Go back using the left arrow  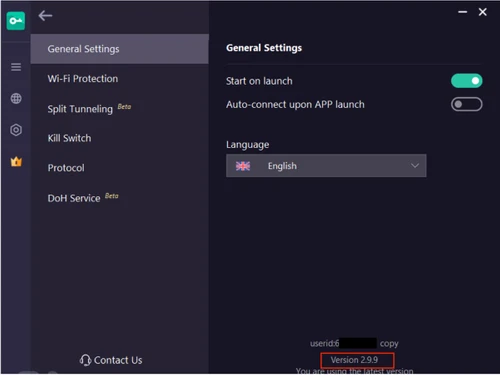45,15
